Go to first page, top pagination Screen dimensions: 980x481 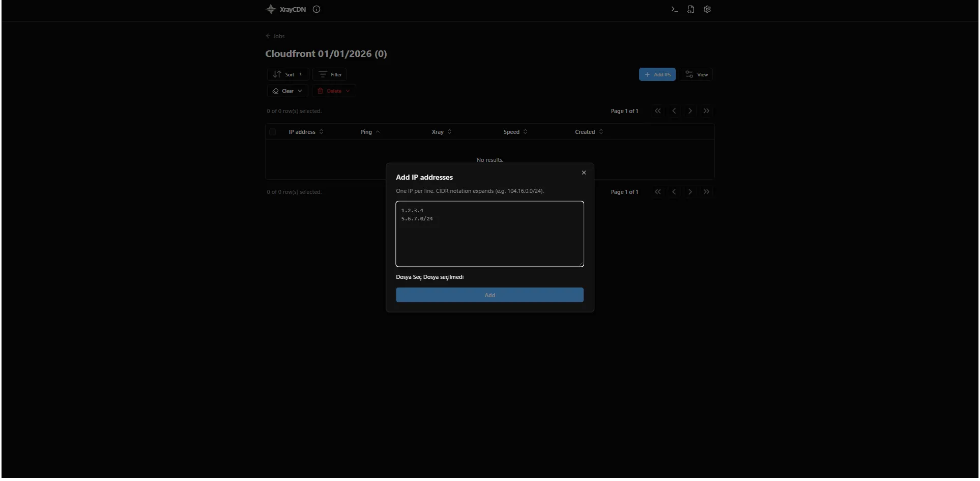click(658, 111)
